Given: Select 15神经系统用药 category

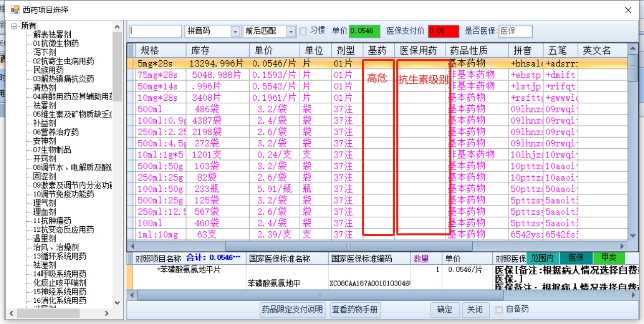Looking at the screenshot, I should [x=60, y=292].
